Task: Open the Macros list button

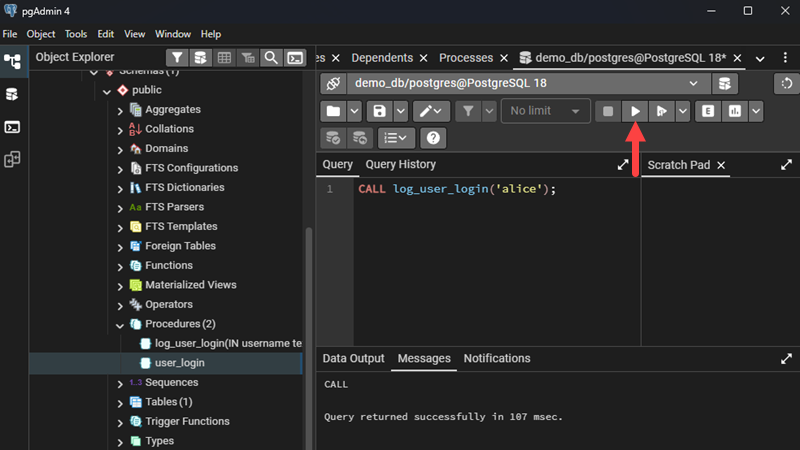Action: [396, 138]
